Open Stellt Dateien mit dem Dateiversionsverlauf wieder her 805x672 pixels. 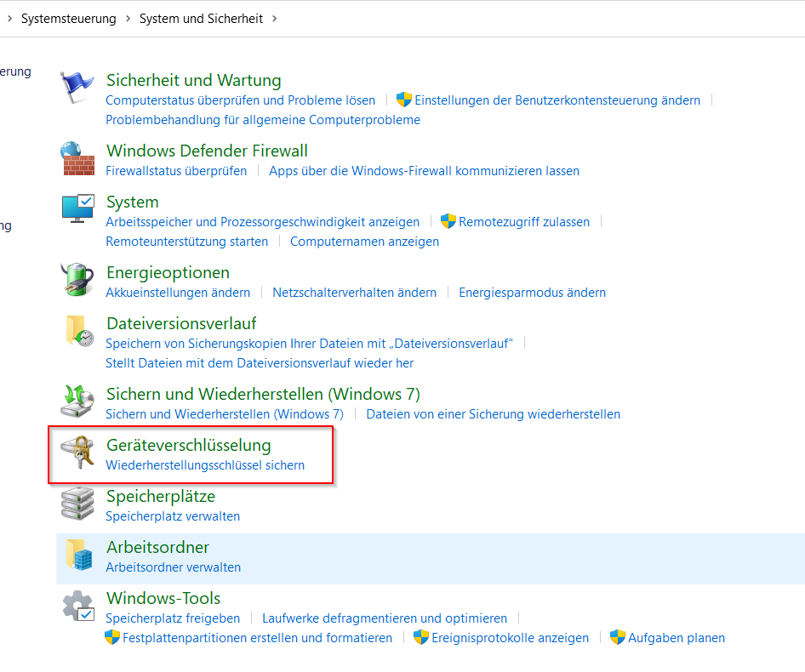[x=260, y=363]
